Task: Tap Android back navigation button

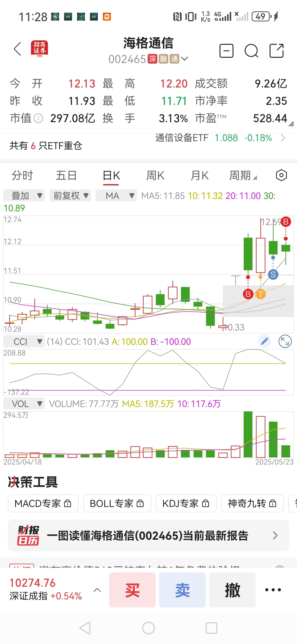Action: [x=85, y=628]
